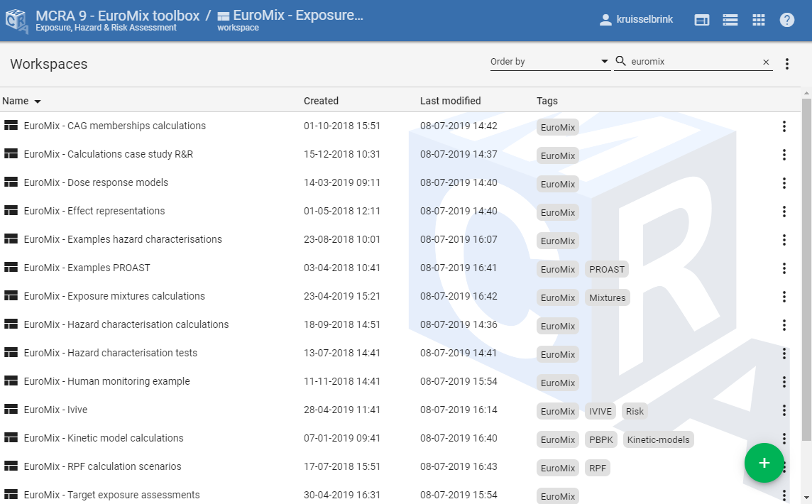Select the server list icon in the header
812x504 pixels.
730,19
